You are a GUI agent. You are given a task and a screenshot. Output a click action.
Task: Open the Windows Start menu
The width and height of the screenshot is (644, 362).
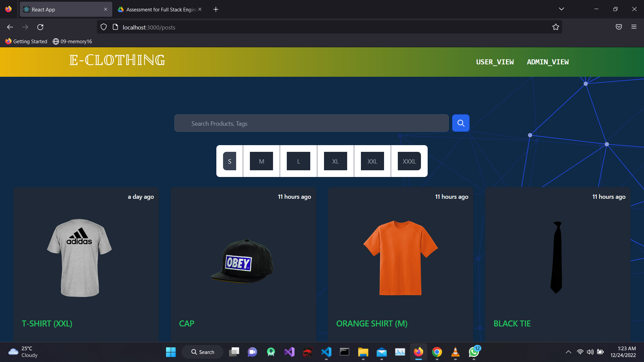(x=171, y=352)
